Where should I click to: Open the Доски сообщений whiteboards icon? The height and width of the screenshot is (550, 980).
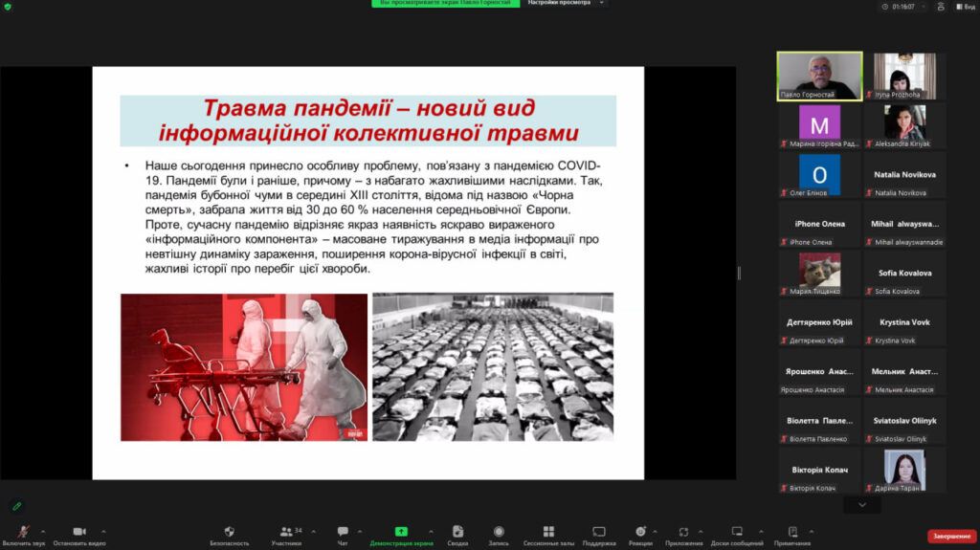pyautogui.click(x=737, y=532)
